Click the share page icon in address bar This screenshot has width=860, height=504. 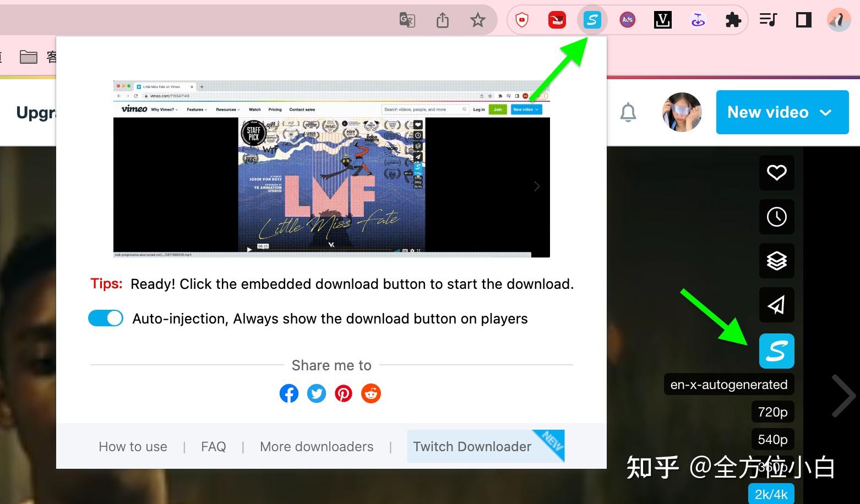pyautogui.click(x=443, y=21)
